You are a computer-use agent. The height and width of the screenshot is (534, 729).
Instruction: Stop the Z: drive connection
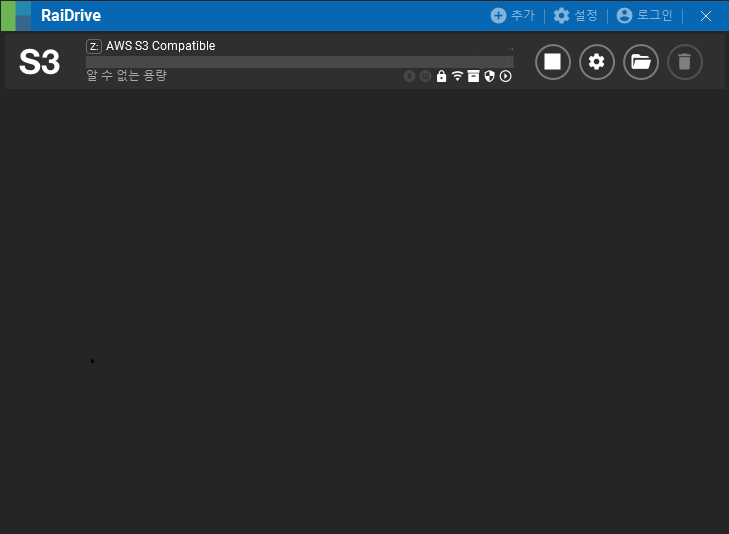click(553, 62)
